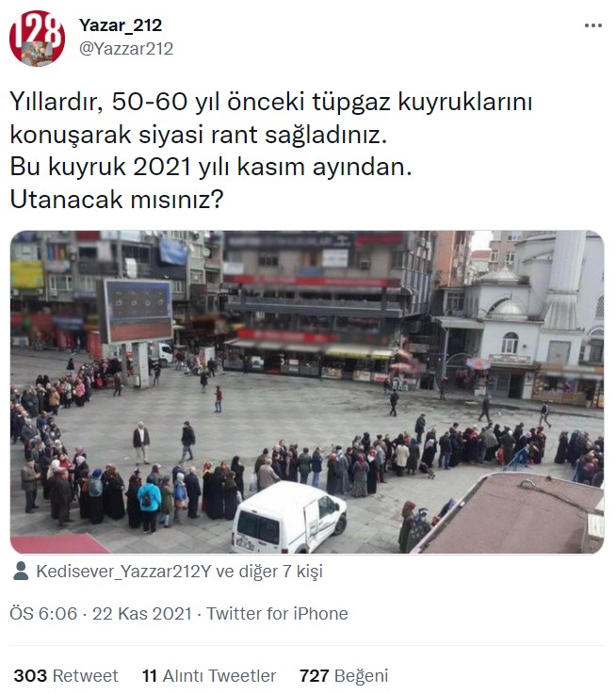616x694 pixels.
Task: Click the ÖS 6:06 timestamp
Action: coord(43,614)
